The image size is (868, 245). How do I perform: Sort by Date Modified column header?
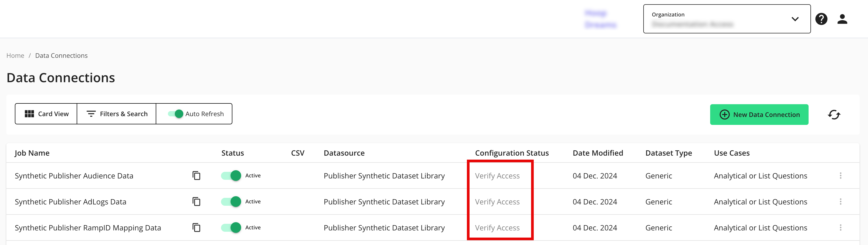[x=598, y=153]
